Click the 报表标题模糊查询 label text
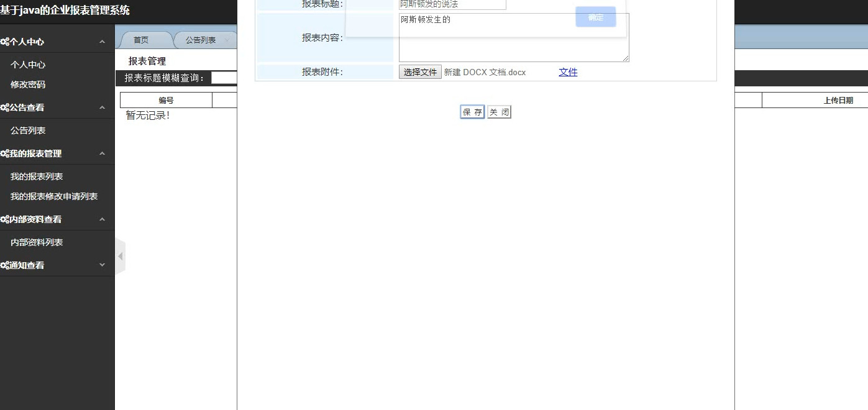This screenshot has height=410, width=868. coord(165,78)
